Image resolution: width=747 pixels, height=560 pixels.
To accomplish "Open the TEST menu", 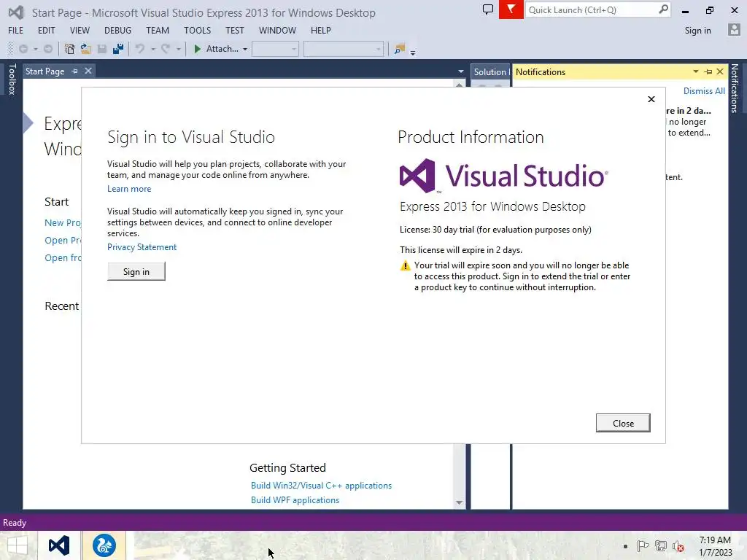I will [234, 30].
